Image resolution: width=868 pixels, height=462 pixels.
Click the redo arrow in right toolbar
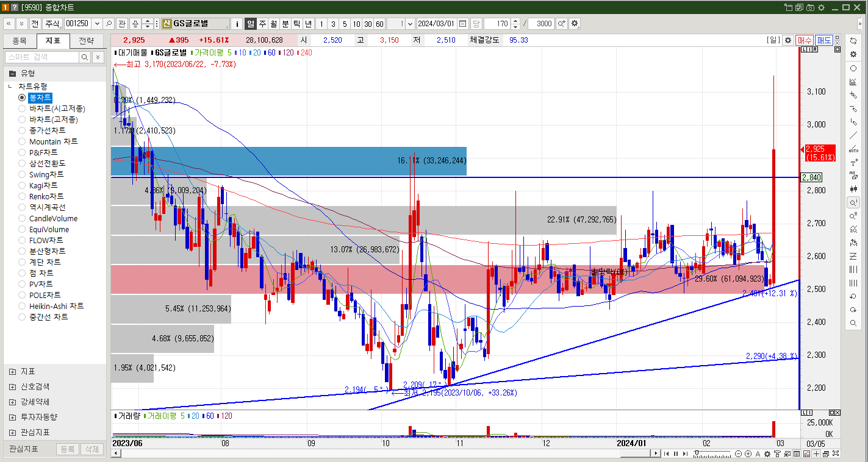tap(853, 310)
